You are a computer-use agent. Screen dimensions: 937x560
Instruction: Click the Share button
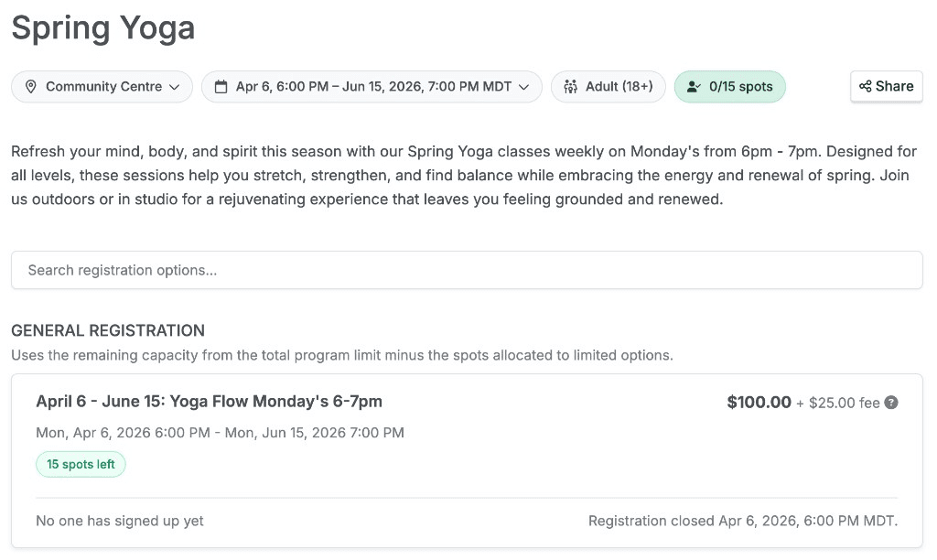[886, 86]
